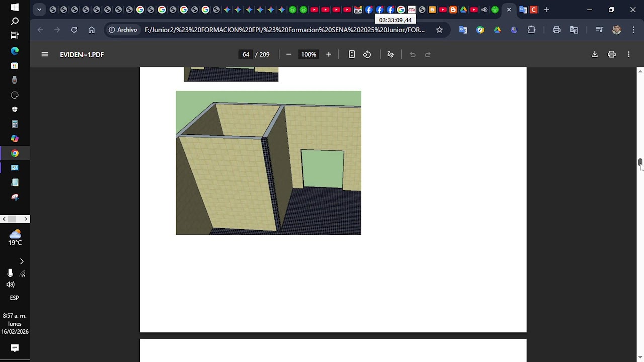Bookmark this tab with the star
644x362 pixels.
(439, 30)
